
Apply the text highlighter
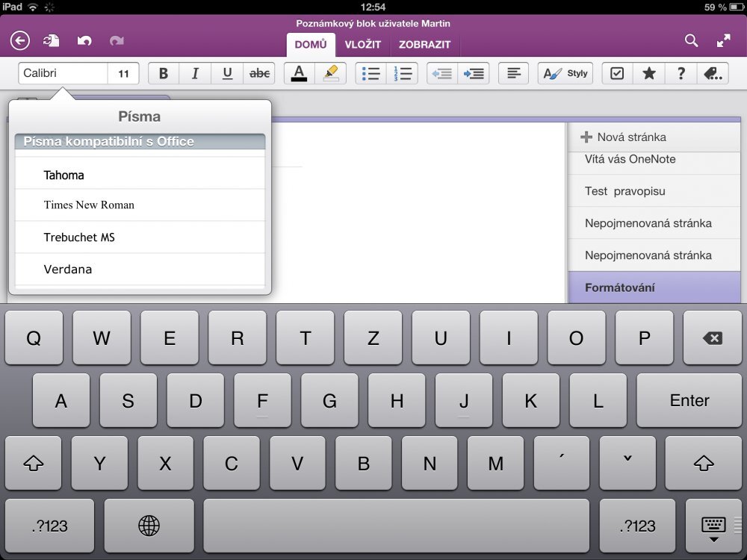point(329,72)
